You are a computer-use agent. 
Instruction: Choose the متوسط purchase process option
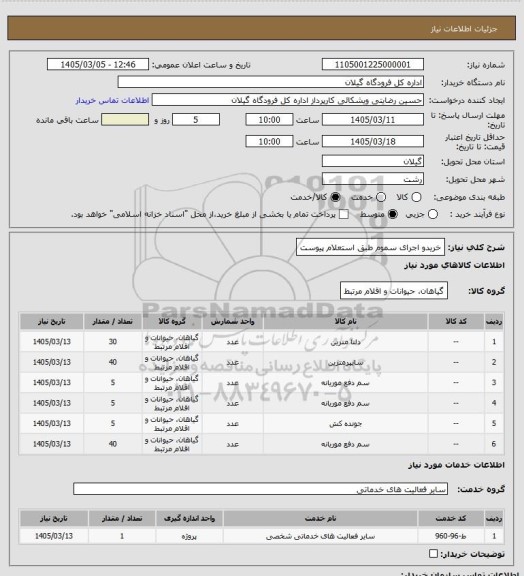(x=392, y=214)
